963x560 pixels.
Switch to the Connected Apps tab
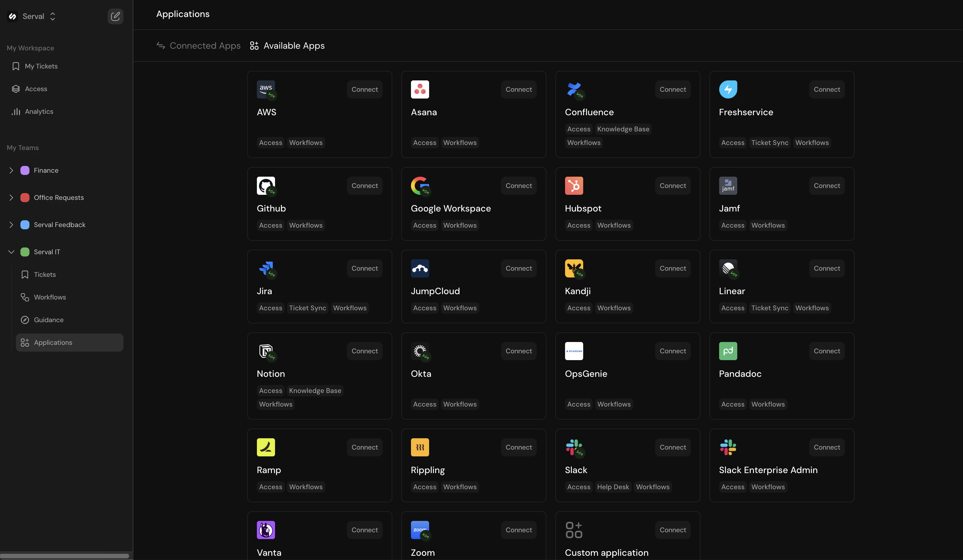pos(199,46)
